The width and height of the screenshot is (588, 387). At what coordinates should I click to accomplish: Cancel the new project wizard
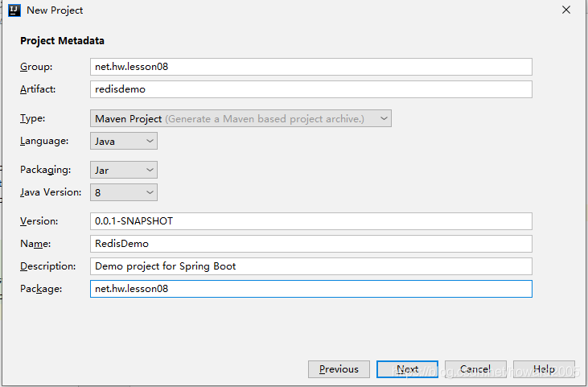click(475, 369)
